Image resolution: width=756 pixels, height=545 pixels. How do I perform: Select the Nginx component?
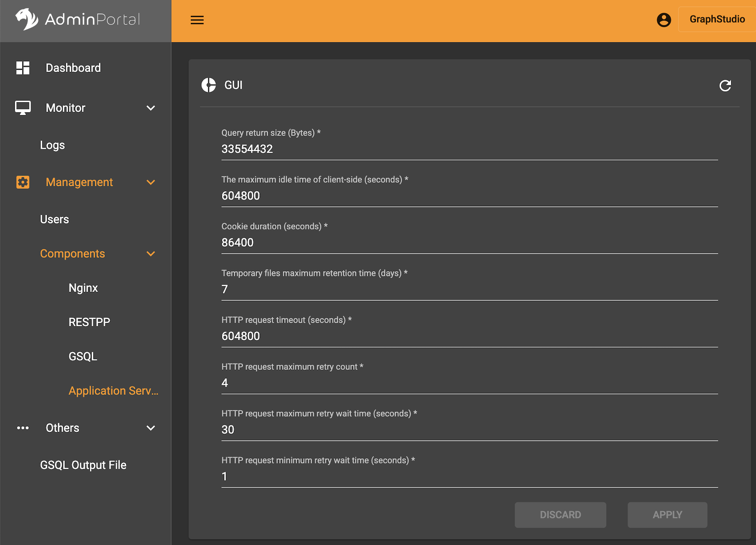click(83, 288)
